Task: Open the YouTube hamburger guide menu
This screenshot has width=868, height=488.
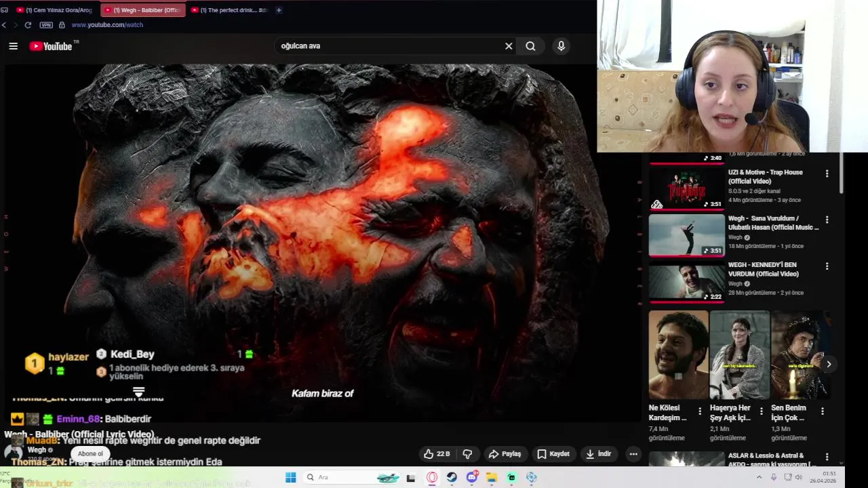Action: 13,46
